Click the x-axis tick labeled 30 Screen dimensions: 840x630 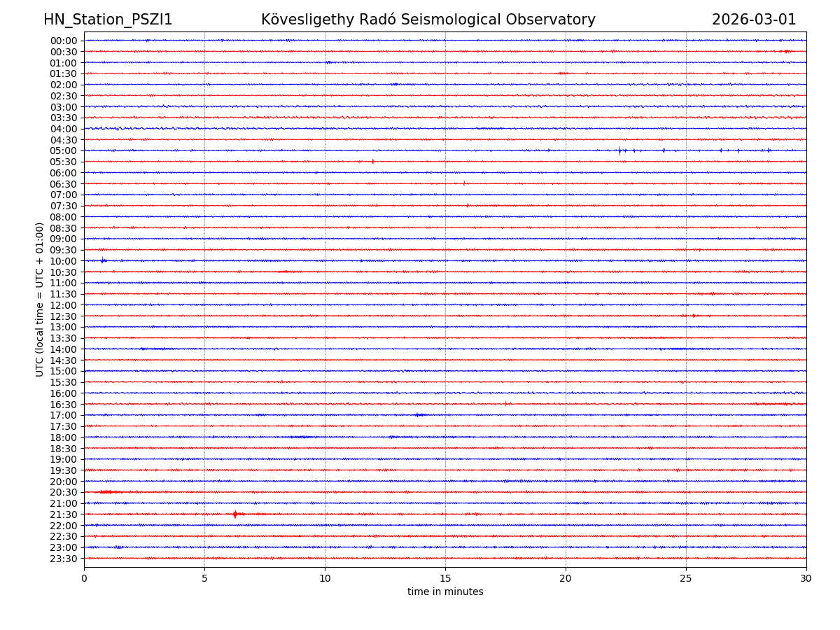[x=806, y=579]
